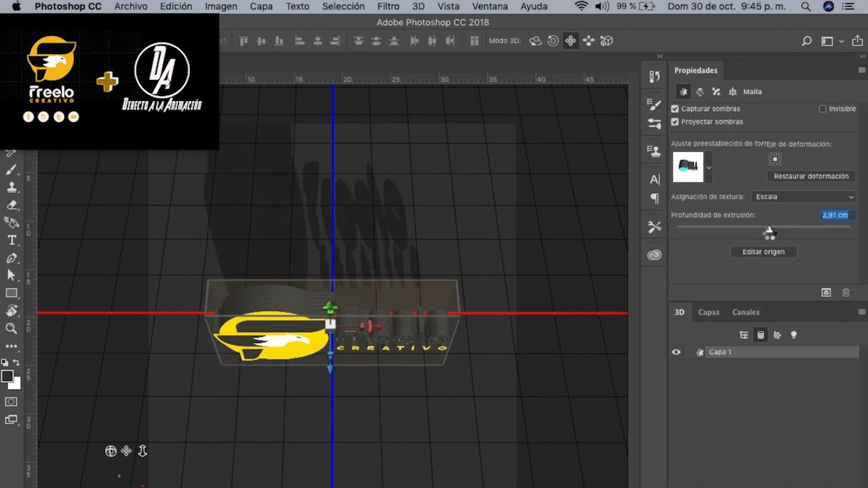
Task: Reset default foreground and background colors
Action: point(5,363)
